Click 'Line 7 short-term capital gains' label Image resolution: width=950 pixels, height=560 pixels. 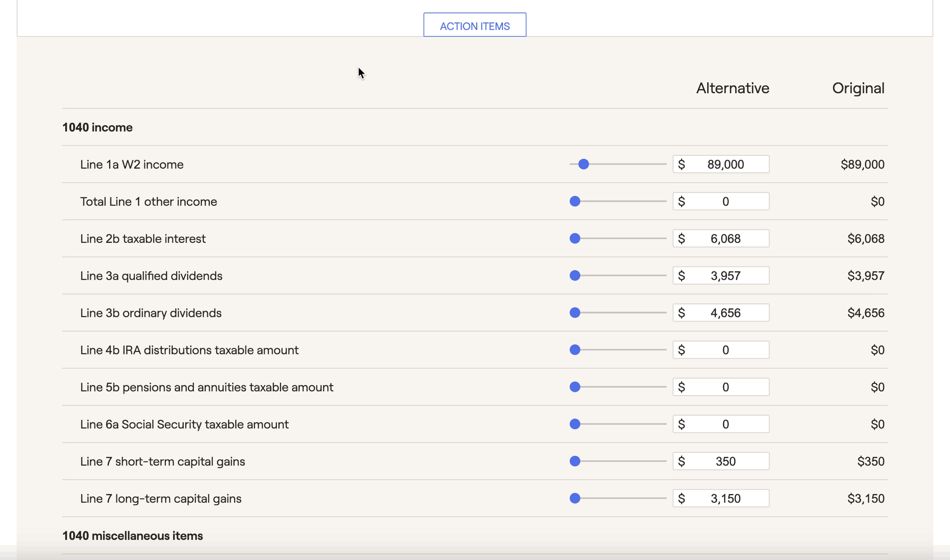pos(162,462)
